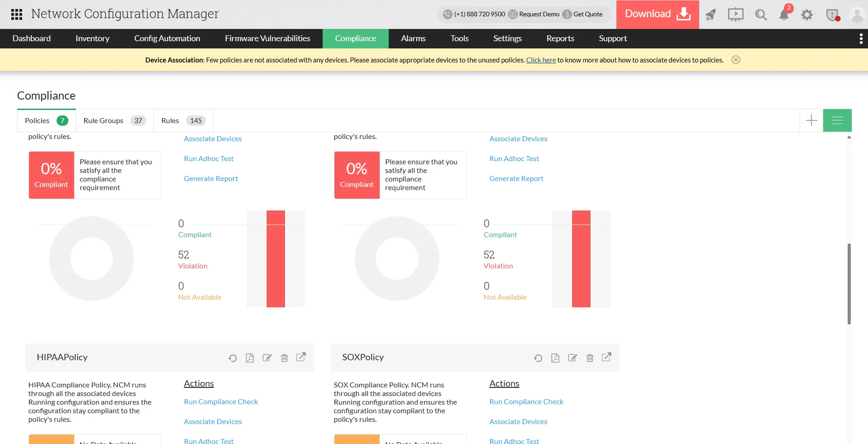
Task: Switch to the Rules tab
Action: coord(183,120)
